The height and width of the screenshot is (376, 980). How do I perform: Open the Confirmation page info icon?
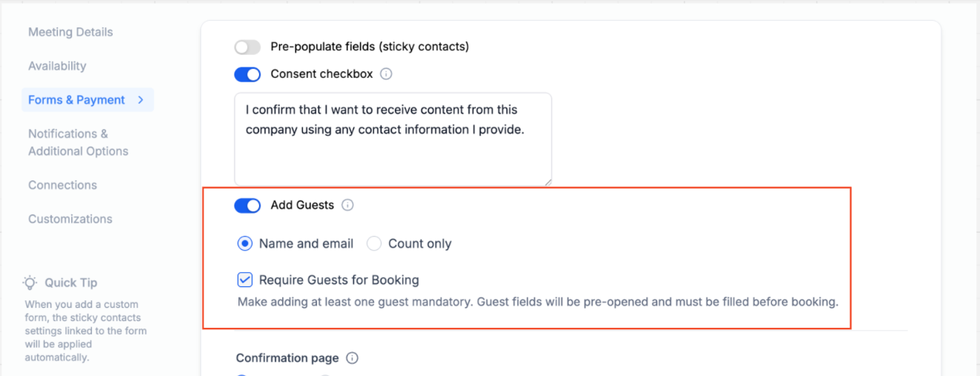[353, 358]
